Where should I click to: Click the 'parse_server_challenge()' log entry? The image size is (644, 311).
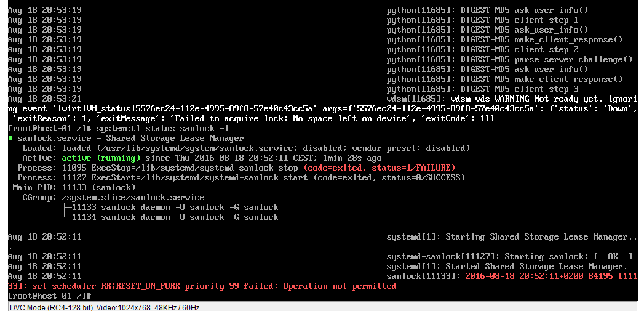573,59
